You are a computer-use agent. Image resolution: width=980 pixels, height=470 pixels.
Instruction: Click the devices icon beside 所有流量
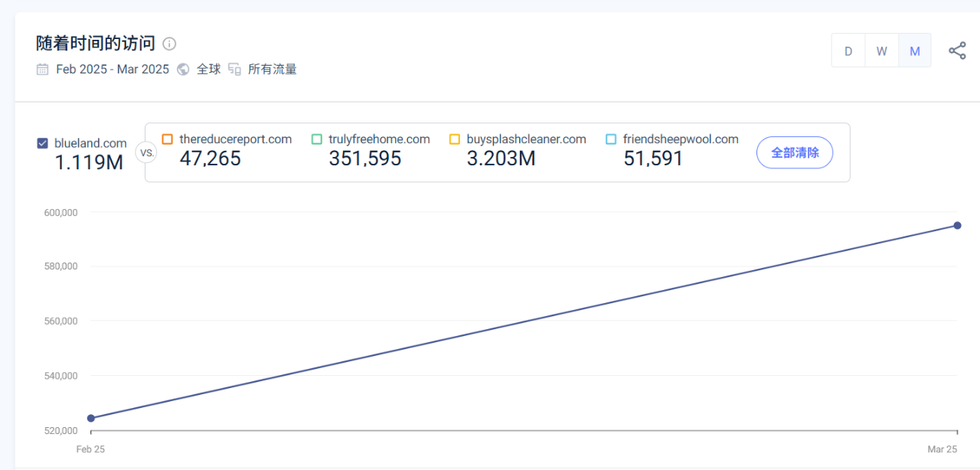coord(234,70)
